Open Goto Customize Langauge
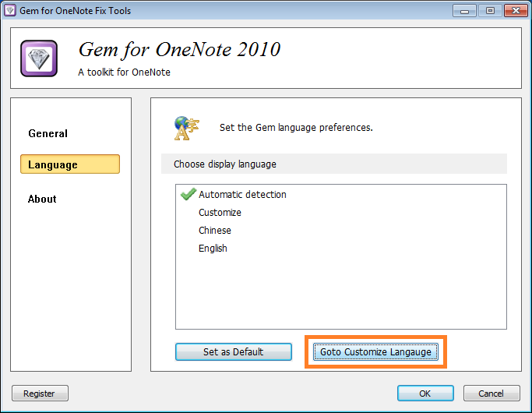Viewport: 532px width, 413px height. pos(375,352)
